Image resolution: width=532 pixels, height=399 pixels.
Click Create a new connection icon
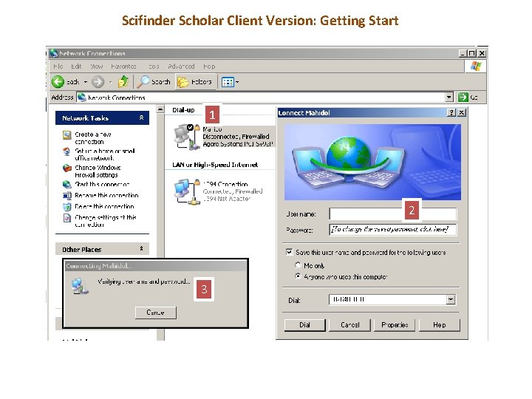[66, 135]
